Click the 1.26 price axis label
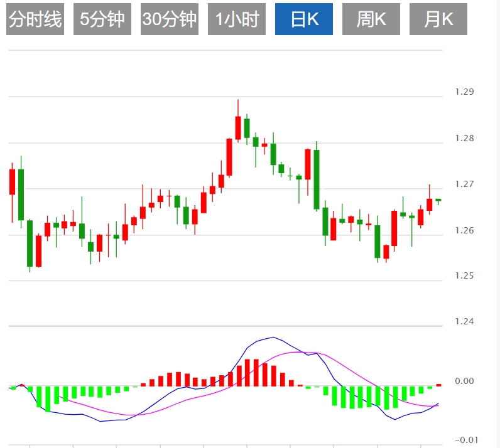 [465, 231]
